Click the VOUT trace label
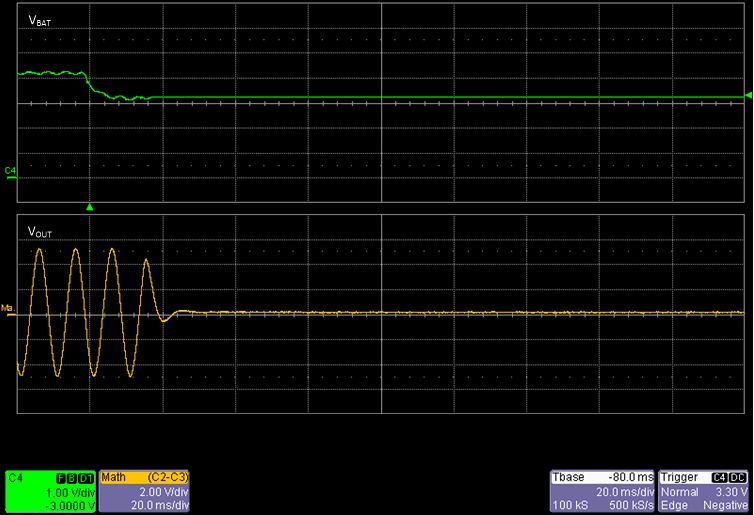The height and width of the screenshot is (515, 754). point(41,233)
